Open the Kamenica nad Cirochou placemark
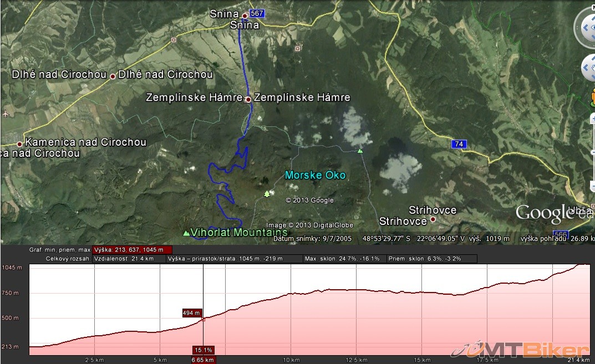This screenshot has width=595, height=364. 19,144
